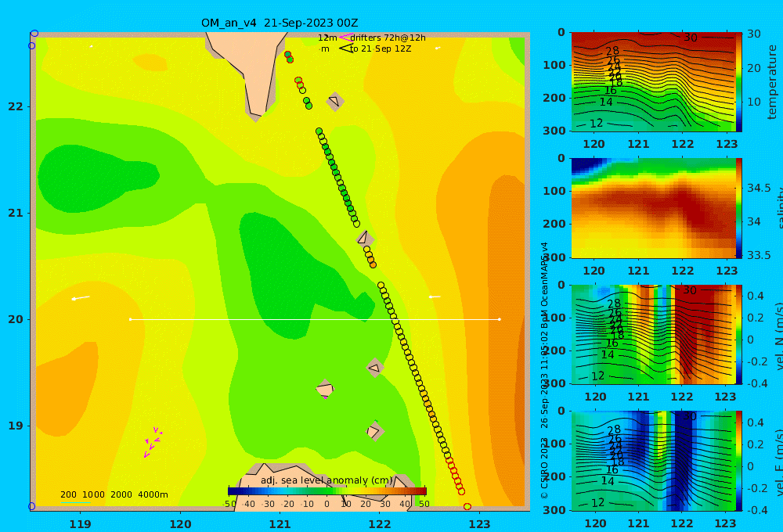Image resolution: width=783 pixels, height=532 pixels.
Task: Click latitude label '22' on the main map
Action: click(x=16, y=107)
